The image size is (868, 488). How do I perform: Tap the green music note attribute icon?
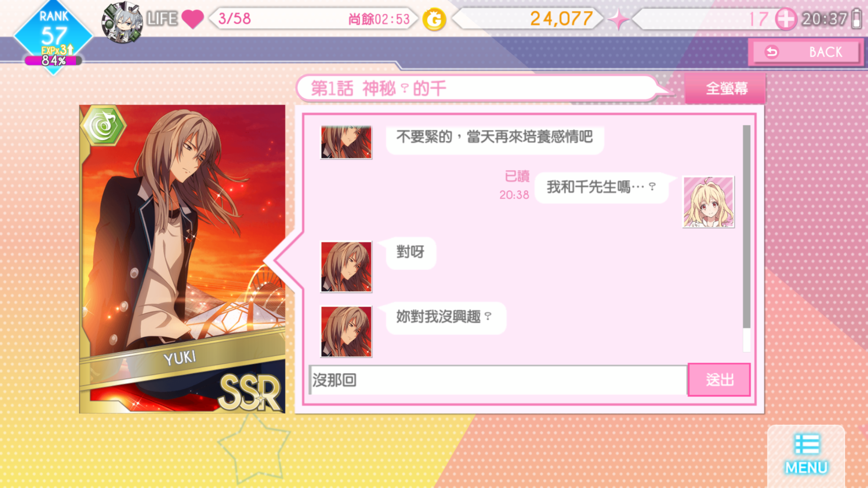coord(103,125)
